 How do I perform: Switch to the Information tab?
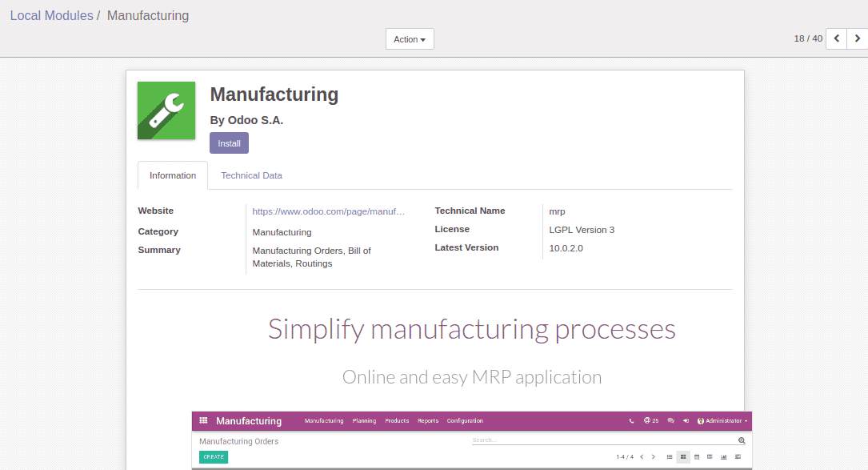click(x=173, y=175)
